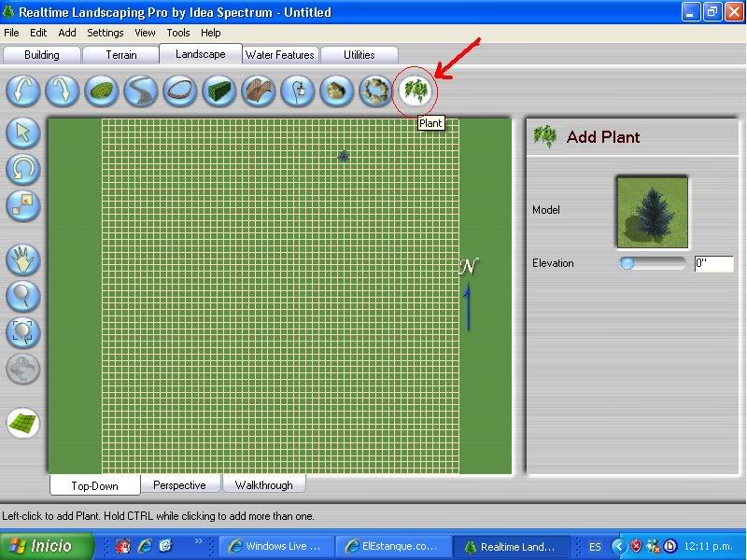Switch to the Water Features tab

(280, 55)
